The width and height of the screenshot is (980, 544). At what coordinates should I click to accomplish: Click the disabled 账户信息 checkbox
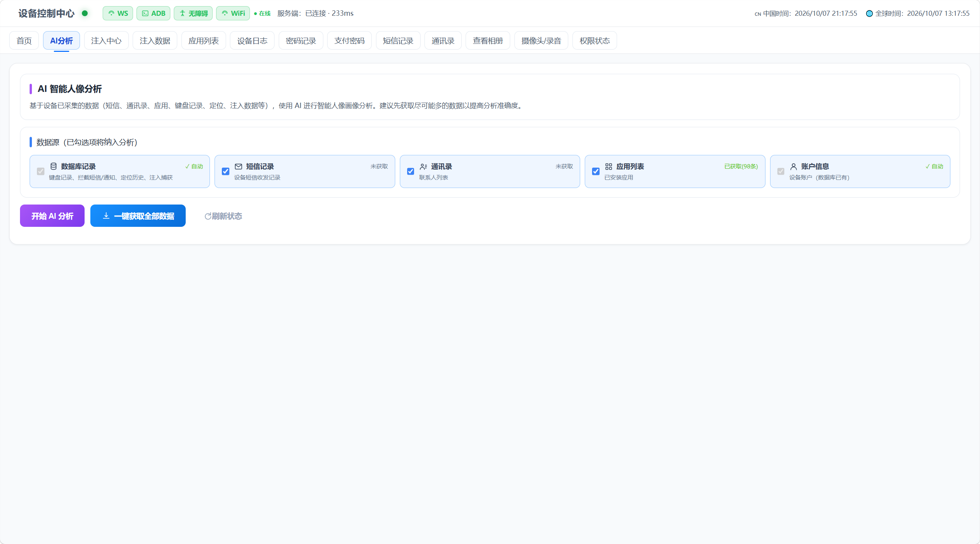pyautogui.click(x=781, y=171)
